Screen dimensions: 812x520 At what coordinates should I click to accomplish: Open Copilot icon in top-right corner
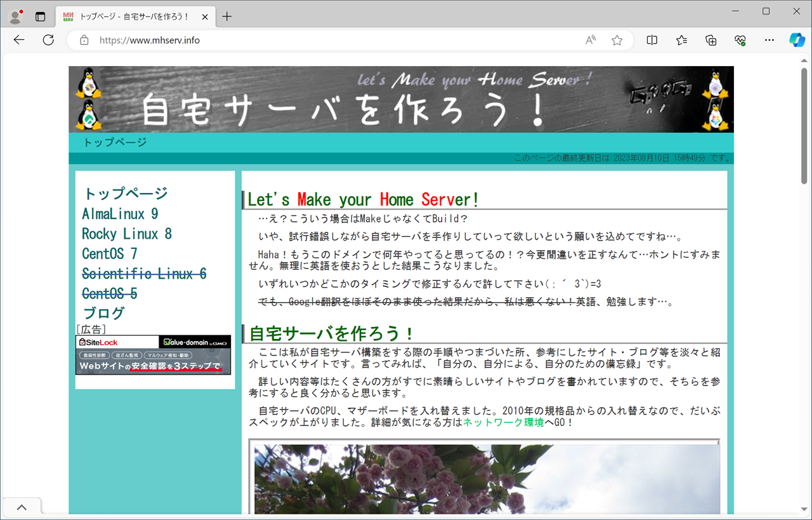coord(797,40)
